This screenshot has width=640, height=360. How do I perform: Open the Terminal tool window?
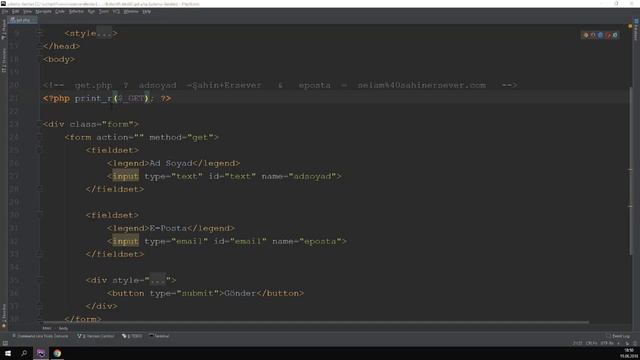tap(159, 336)
